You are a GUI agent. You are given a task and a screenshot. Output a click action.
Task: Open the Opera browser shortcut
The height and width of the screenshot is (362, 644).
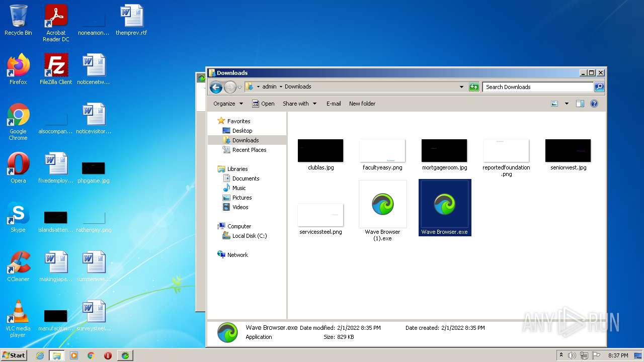[x=18, y=168]
